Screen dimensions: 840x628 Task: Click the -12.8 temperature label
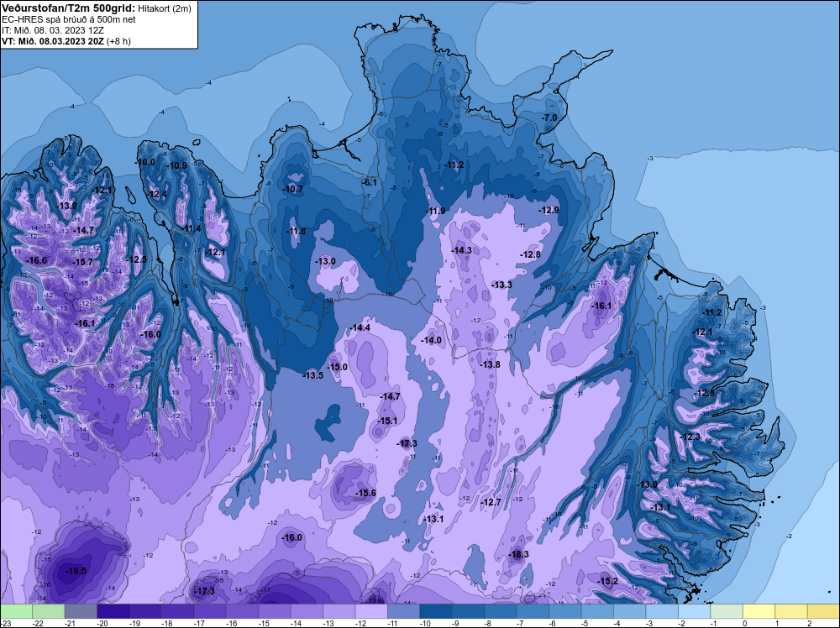[530, 254]
